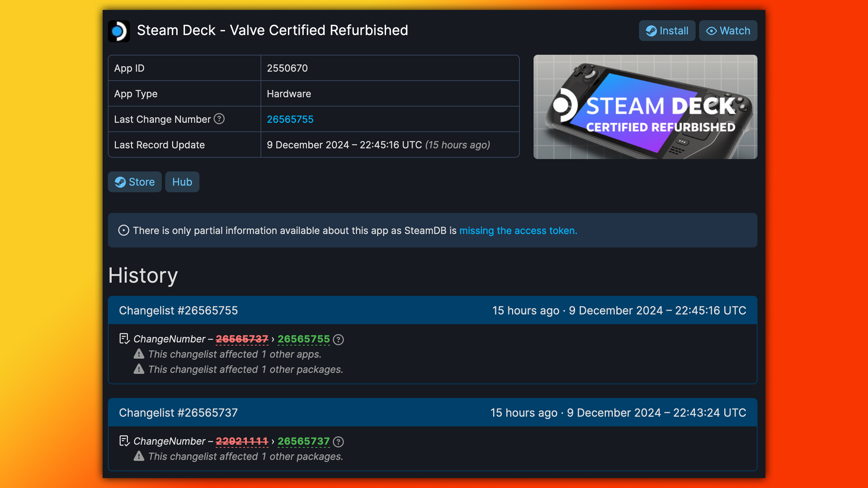Viewport: 868px width, 488px height.
Task: Click the info circle icon in the notice banner
Action: click(x=124, y=230)
